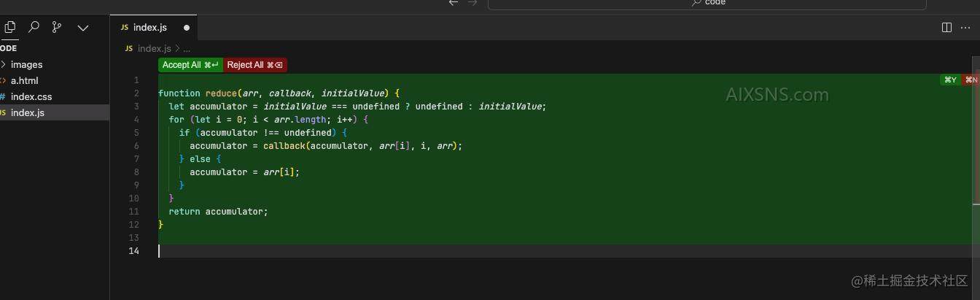Click the Split Editor icon
980x300 pixels.
pyautogui.click(x=946, y=28)
